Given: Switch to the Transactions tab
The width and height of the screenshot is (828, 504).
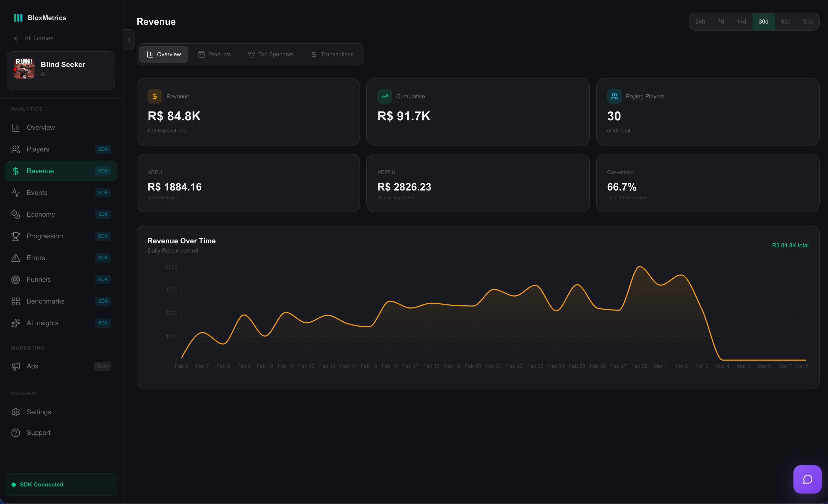Looking at the screenshot, I should [332, 54].
